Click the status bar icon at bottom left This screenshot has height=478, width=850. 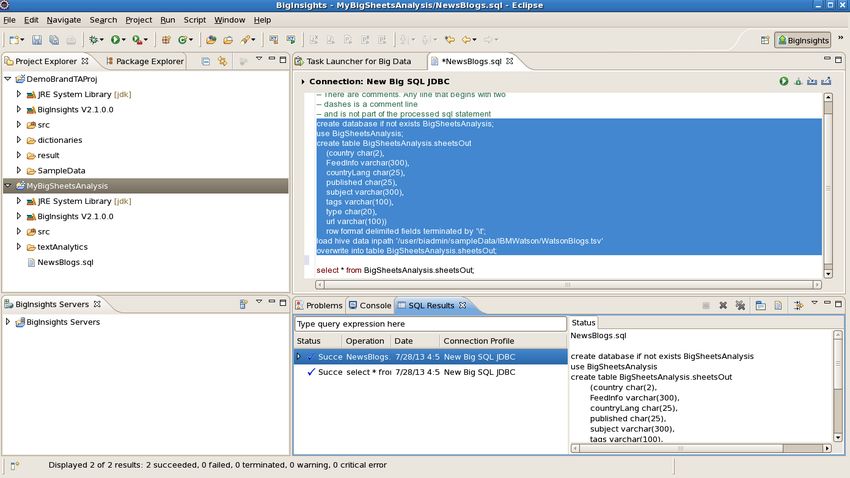point(15,465)
